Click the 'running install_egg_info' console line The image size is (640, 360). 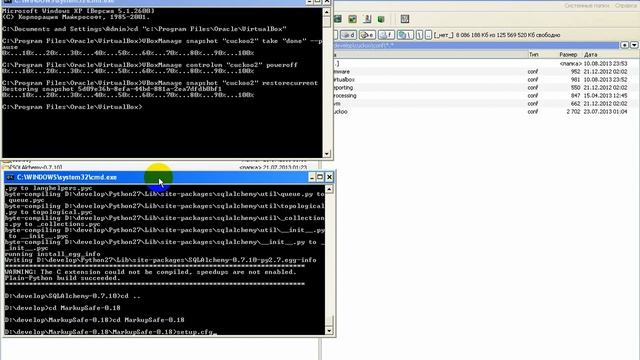pos(53,254)
